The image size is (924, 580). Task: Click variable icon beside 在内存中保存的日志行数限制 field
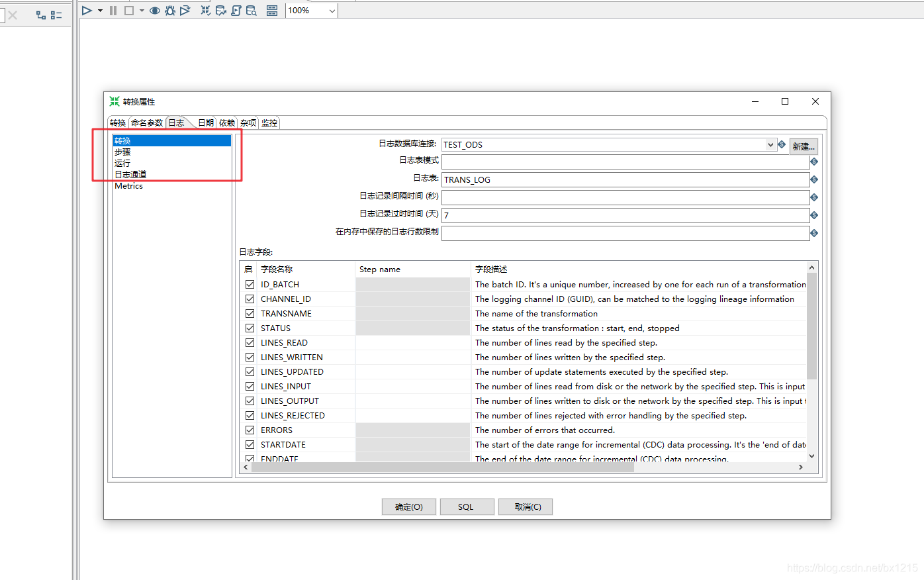(814, 233)
